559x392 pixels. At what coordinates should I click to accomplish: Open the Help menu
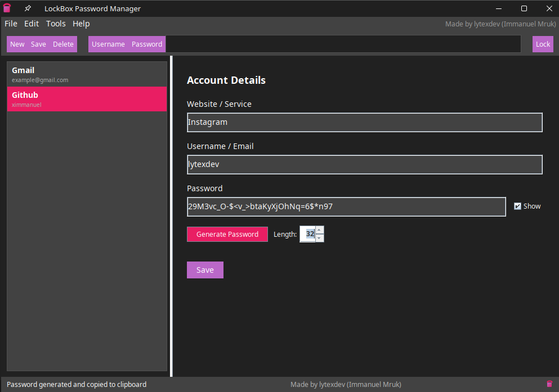(81, 24)
